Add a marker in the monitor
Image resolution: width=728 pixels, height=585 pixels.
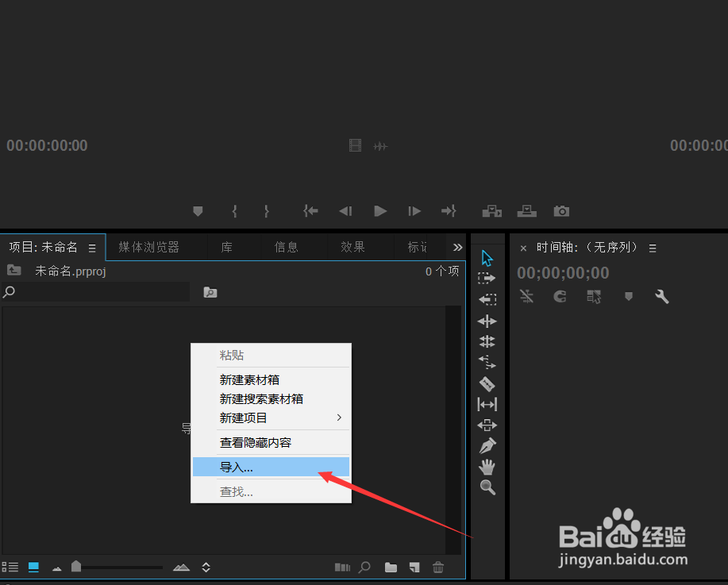click(x=198, y=211)
